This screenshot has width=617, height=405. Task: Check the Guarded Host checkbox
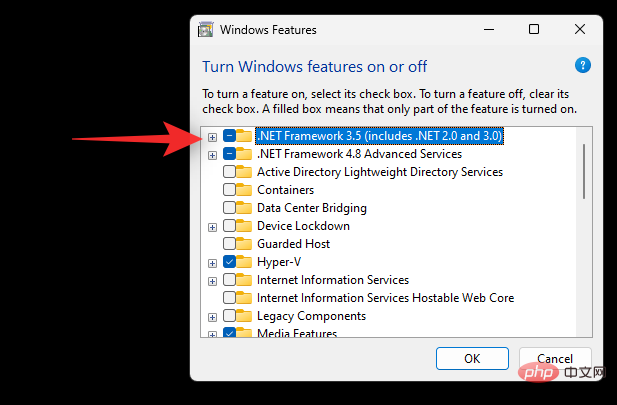point(230,244)
